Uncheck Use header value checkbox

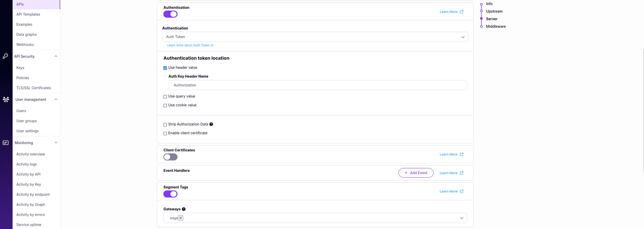(165, 68)
